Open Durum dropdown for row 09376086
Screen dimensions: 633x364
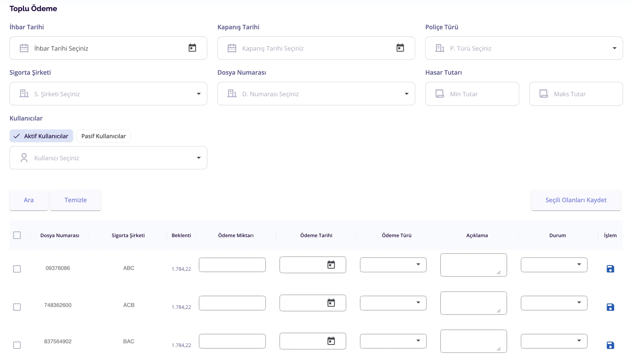click(x=554, y=265)
